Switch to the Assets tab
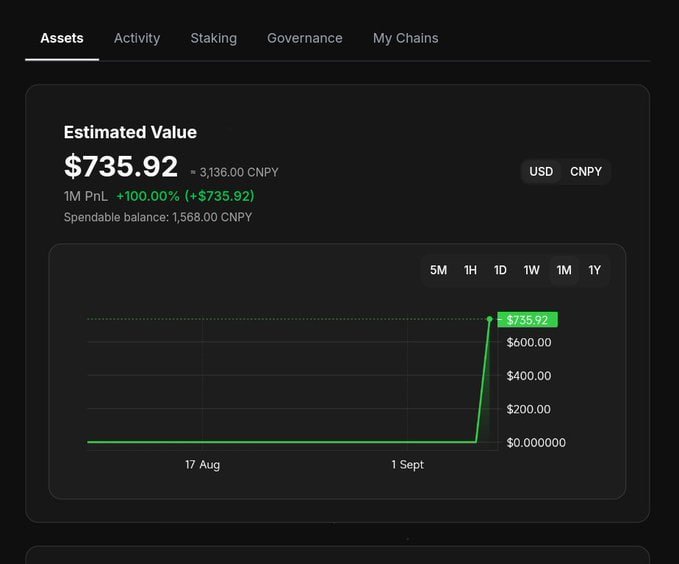The image size is (679, 564). 62,38
